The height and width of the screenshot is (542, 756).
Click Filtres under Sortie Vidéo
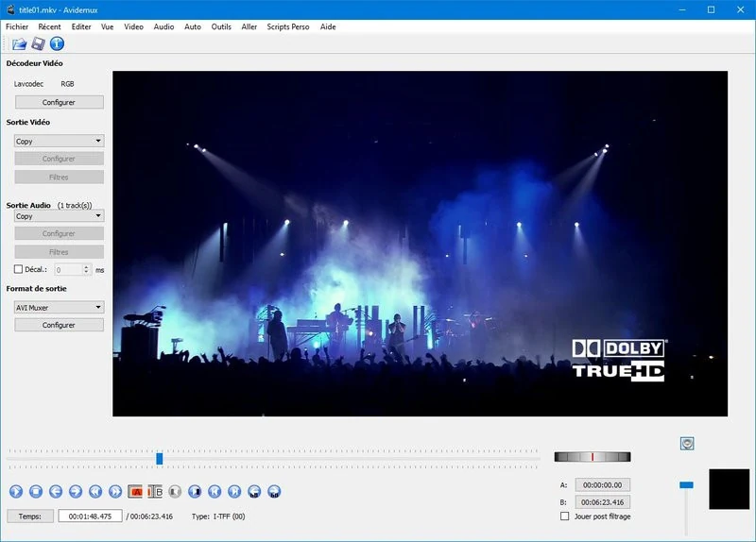tap(60, 177)
